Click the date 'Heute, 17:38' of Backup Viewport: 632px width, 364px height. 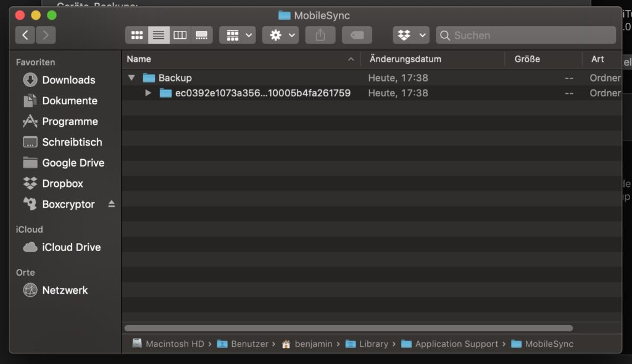point(398,77)
